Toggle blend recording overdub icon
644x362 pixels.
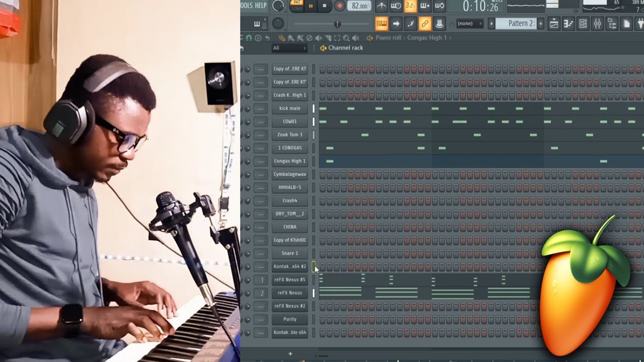[x=425, y=6]
